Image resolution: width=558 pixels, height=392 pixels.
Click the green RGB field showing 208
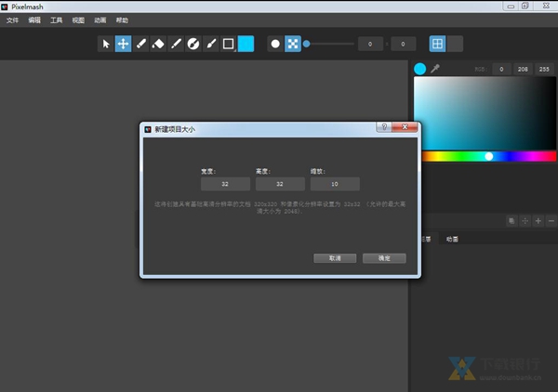click(523, 70)
